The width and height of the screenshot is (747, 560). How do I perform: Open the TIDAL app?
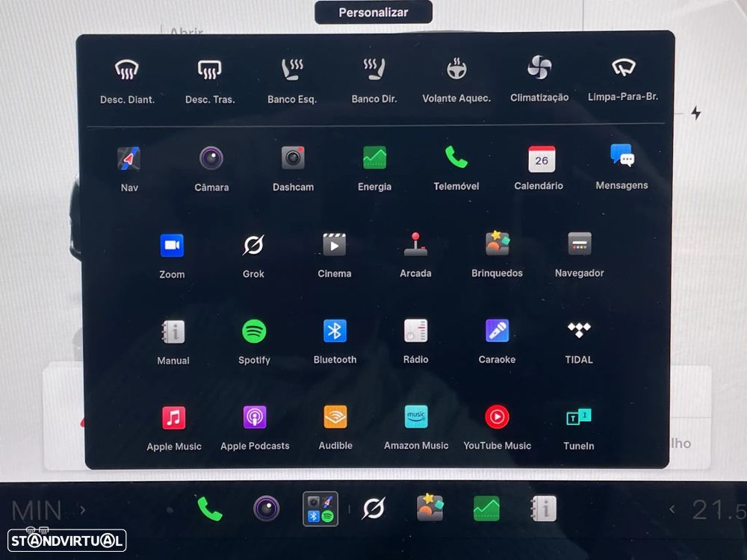579,330
